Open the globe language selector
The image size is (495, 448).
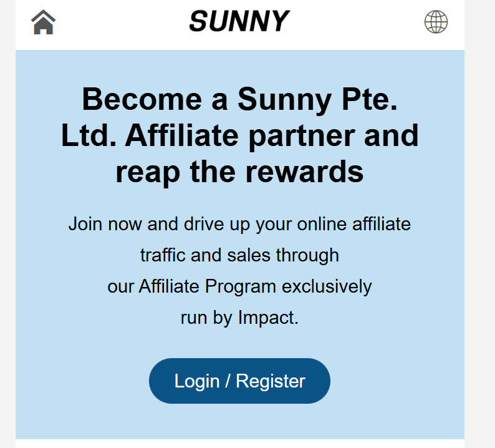436,22
